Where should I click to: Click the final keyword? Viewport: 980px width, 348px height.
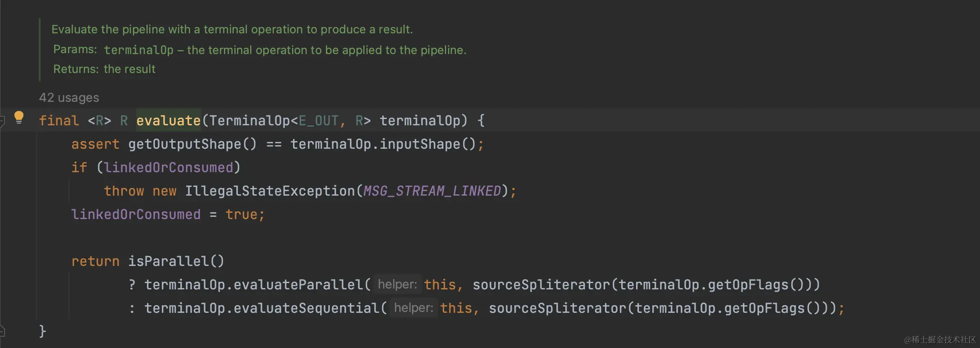click(59, 120)
